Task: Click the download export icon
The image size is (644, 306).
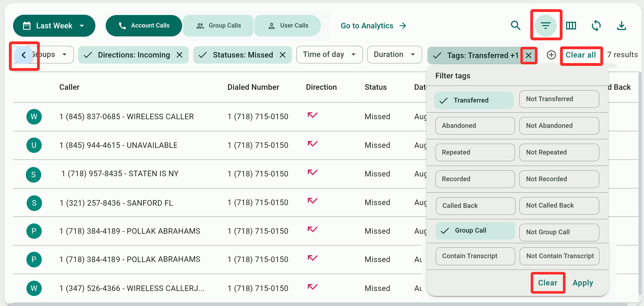Action: point(621,26)
